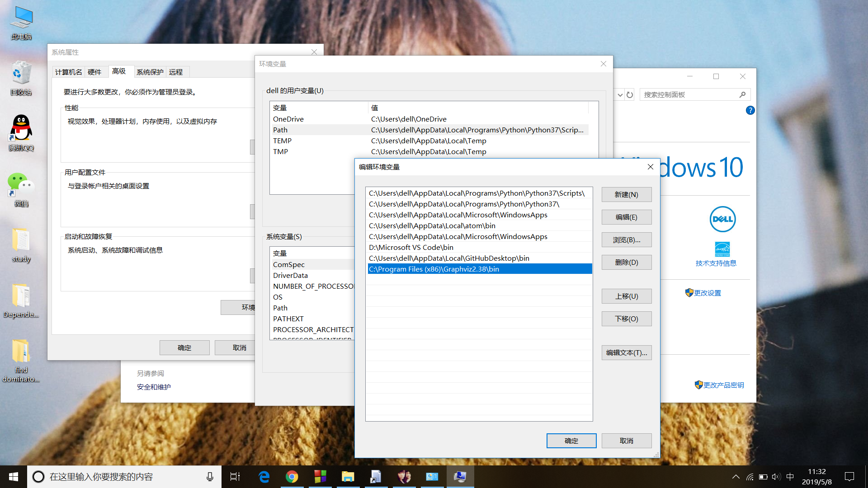The image size is (868, 488).
Task: Select GitHubDesktop\bin path entry
Action: coord(479,258)
